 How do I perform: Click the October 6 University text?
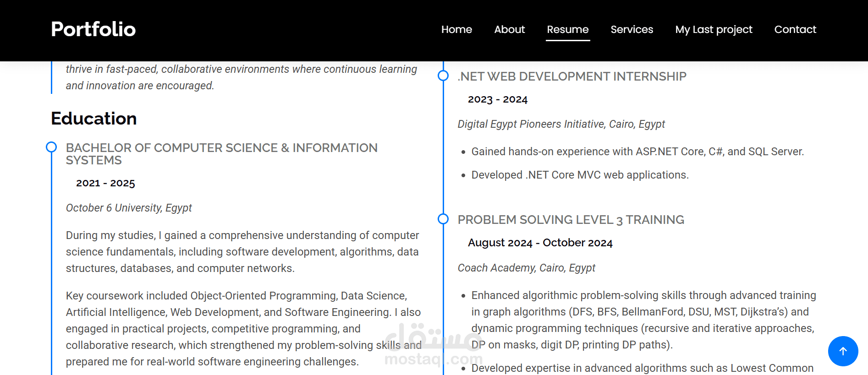tap(129, 208)
